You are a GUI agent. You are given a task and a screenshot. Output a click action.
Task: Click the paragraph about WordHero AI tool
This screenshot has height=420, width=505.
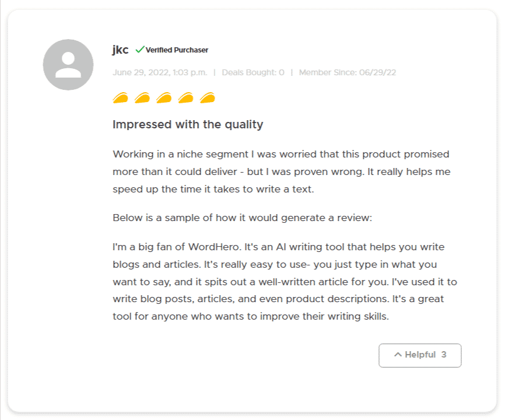(x=285, y=282)
